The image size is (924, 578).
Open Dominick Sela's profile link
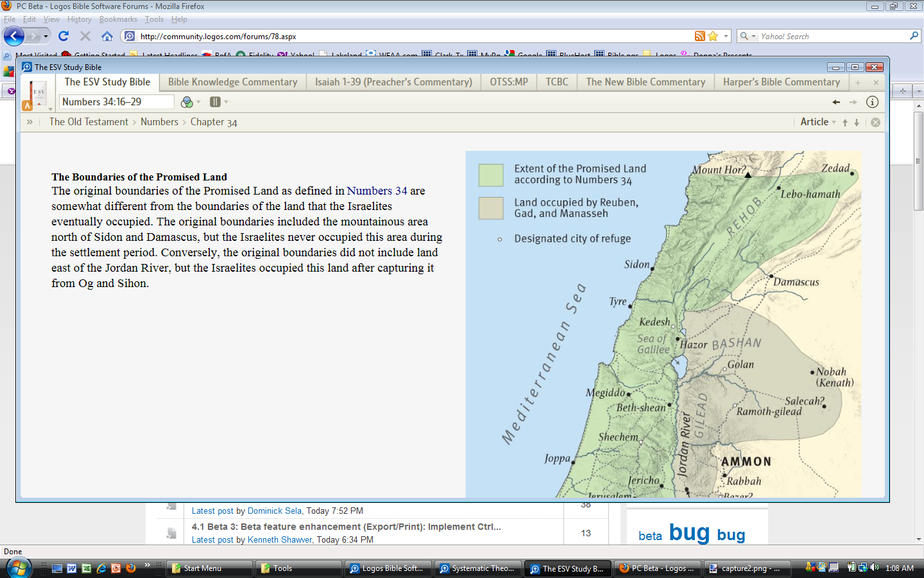[x=275, y=511]
